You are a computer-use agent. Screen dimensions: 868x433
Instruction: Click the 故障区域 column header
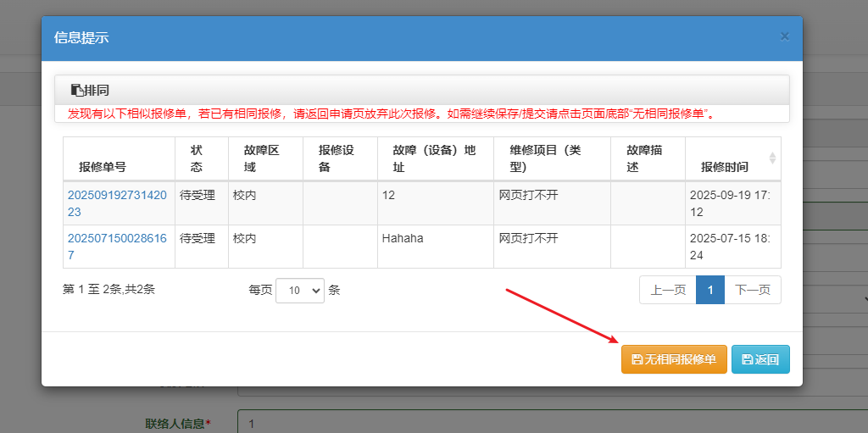tap(265, 158)
